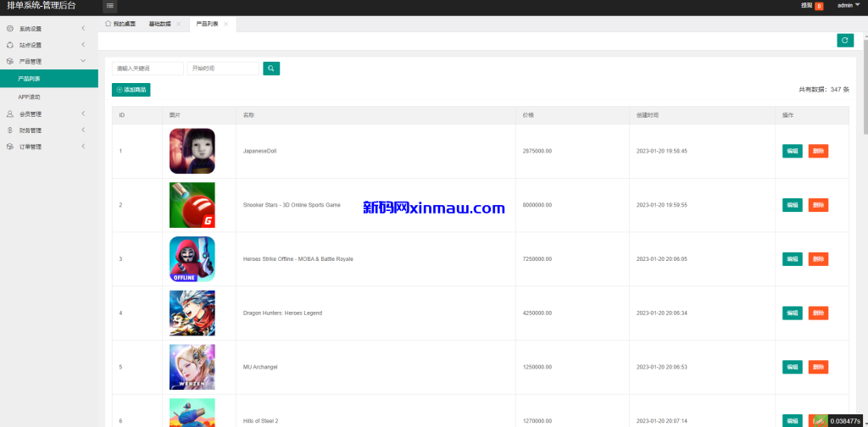Expand the 系统设置 sidebar menu
This screenshot has width=868, height=427.
48,29
